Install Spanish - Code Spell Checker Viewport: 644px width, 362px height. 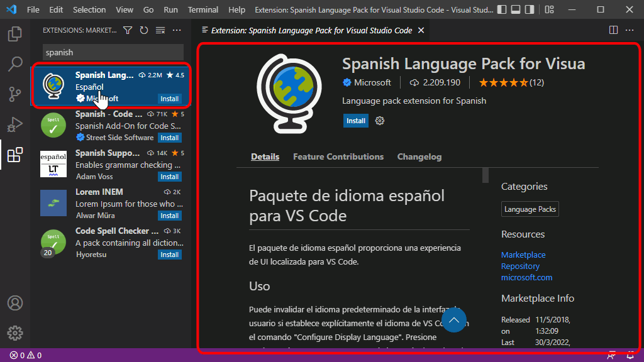tap(170, 138)
